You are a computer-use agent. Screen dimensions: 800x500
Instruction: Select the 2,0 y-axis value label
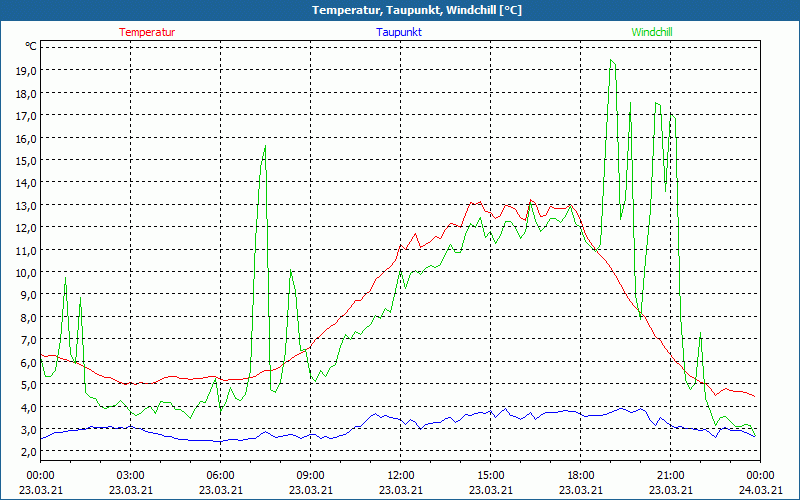pos(26,452)
